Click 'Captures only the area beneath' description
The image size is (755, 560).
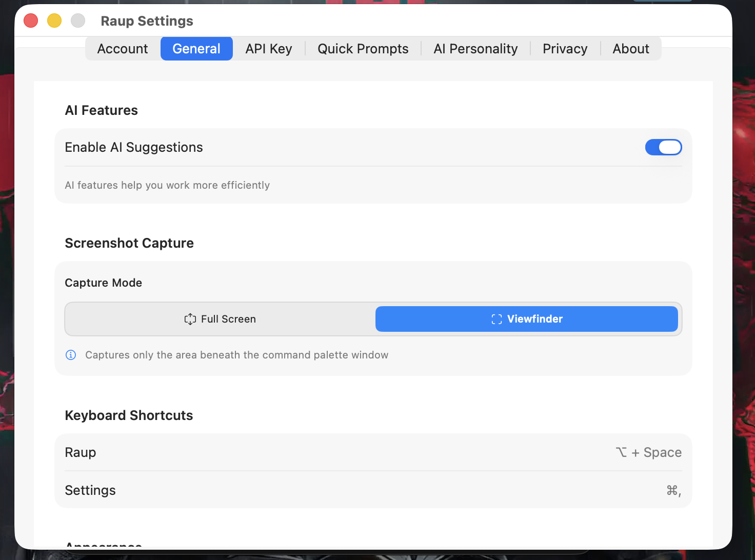pos(237,355)
